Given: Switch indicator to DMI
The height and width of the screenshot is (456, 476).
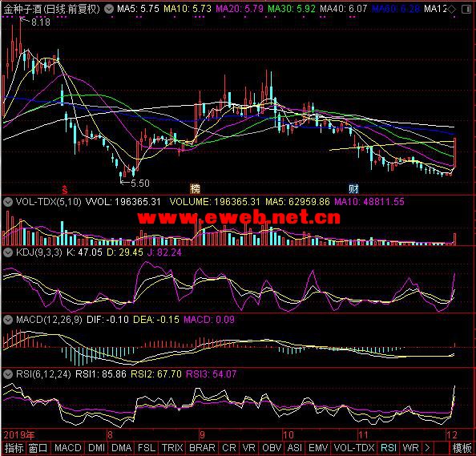Looking at the screenshot, I should pos(96,448).
